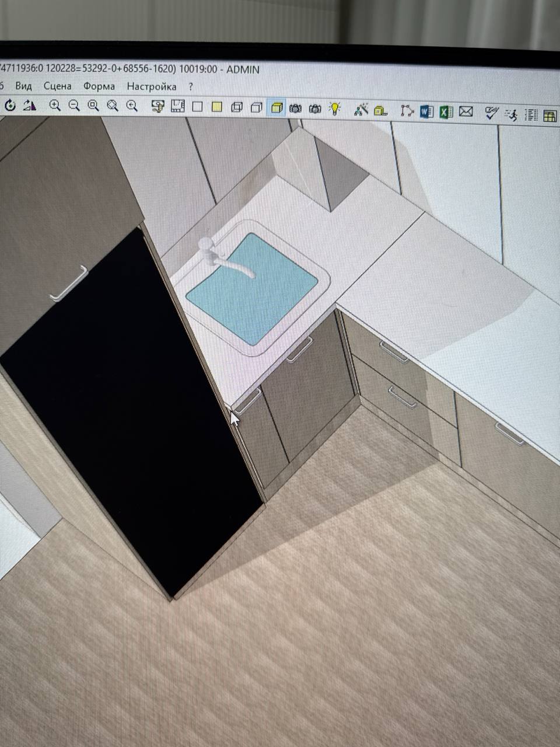
Task: Open the Настройка menu
Action: tap(152, 86)
